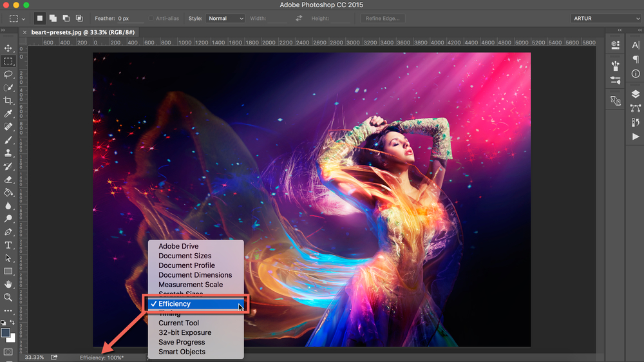Activate the Eyedropper tool
644x362 pixels.
(x=8, y=114)
